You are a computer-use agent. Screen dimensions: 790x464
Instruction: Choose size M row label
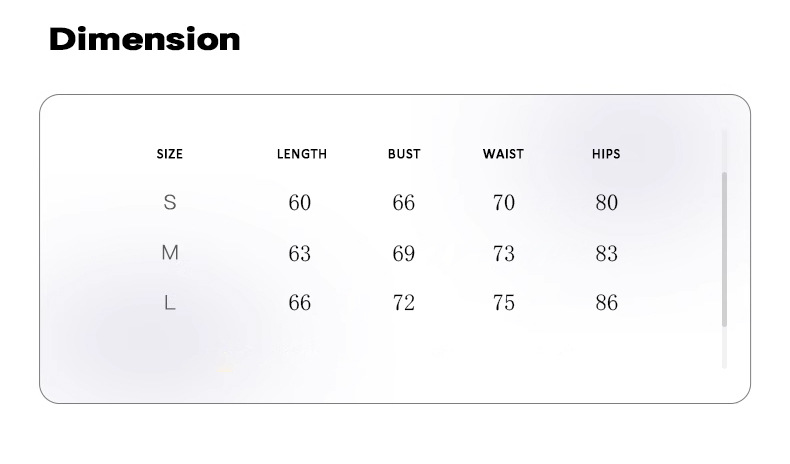pos(170,253)
